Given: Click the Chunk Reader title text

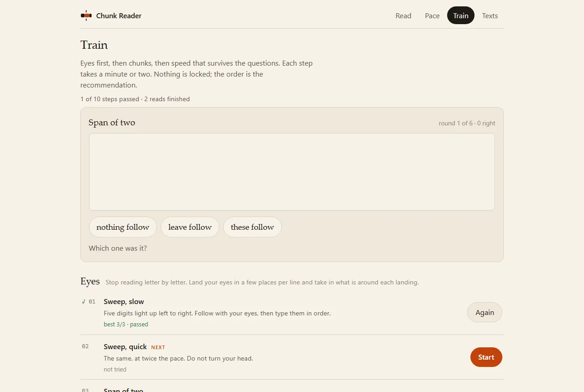Looking at the screenshot, I should [119, 15].
